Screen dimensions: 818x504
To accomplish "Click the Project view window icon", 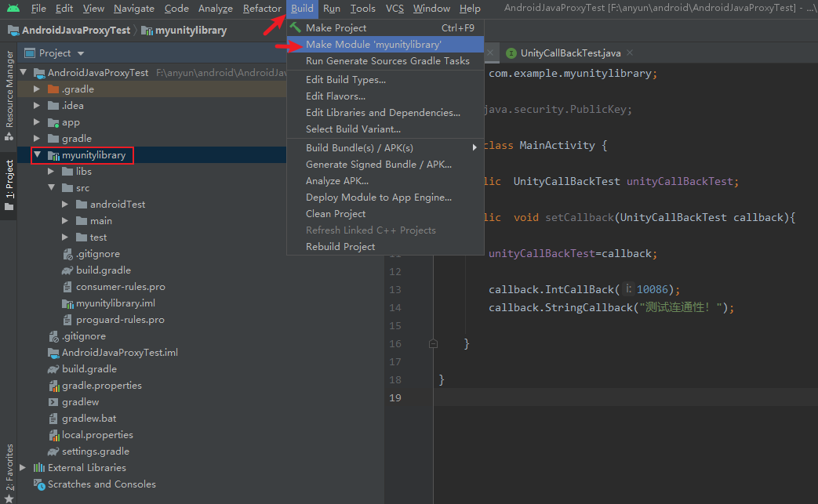I will 30,53.
